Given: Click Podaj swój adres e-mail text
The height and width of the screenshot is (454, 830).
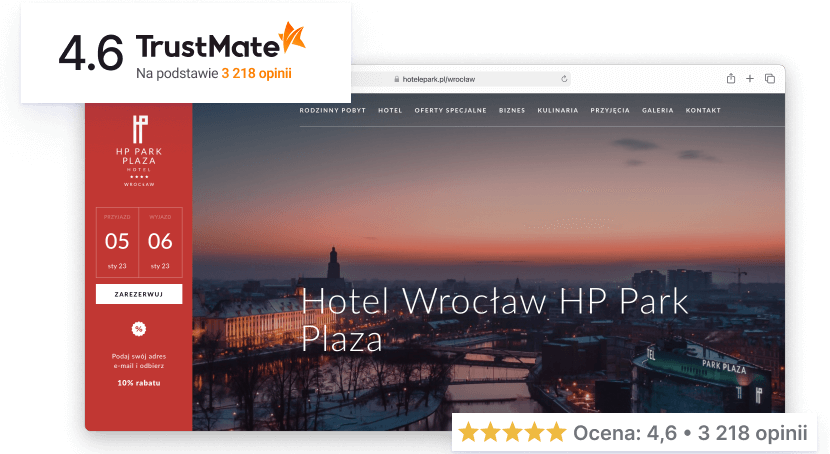Looking at the screenshot, I should [139, 361].
